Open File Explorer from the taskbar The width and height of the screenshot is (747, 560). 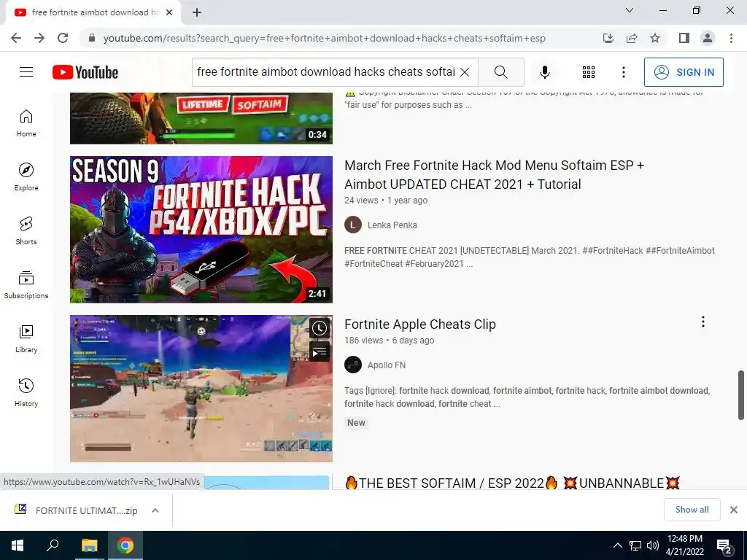[89, 545]
